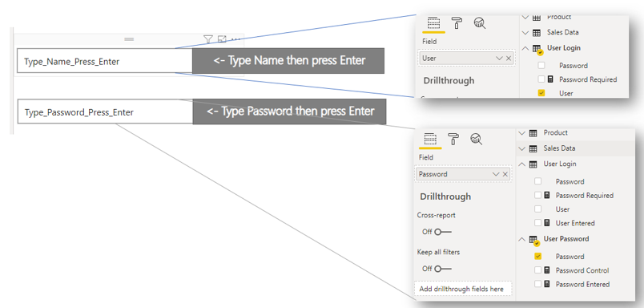Open Format paint roller in upper pane
644x308 pixels.
[457, 22]
